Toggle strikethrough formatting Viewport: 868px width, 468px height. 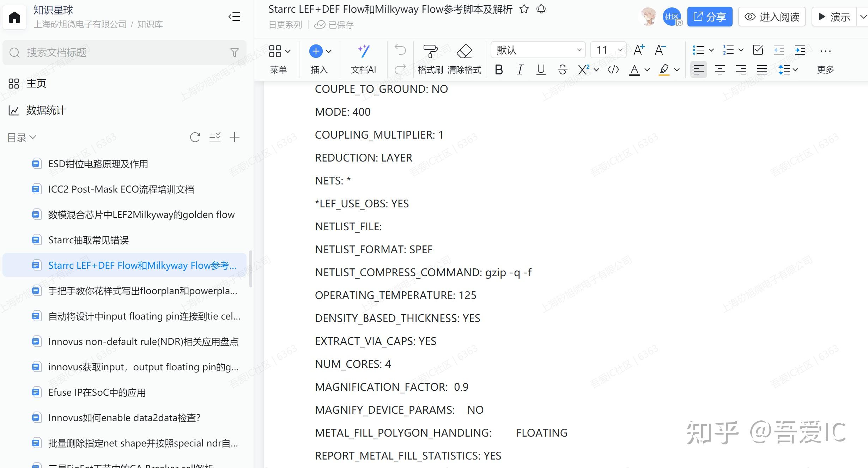tap(563, 70)
